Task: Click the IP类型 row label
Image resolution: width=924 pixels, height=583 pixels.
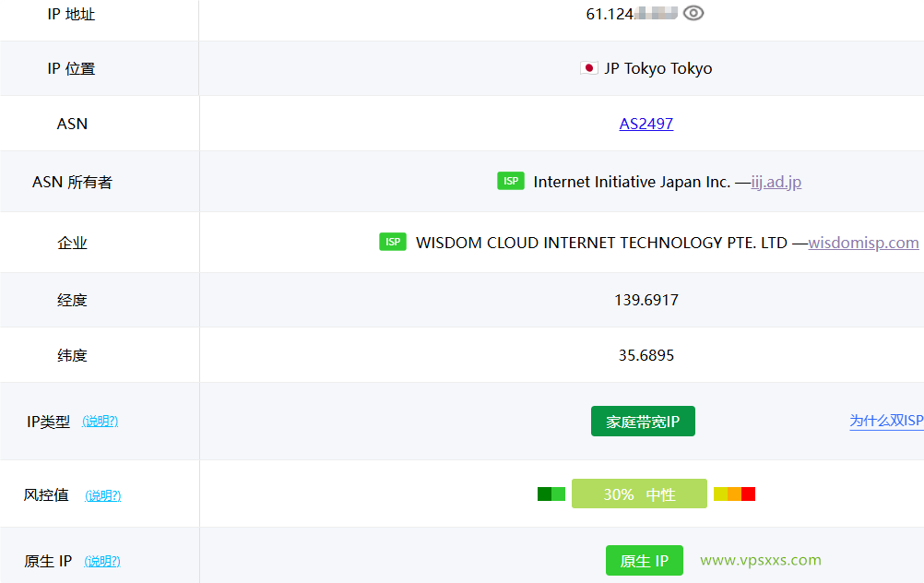Action: 48,422
